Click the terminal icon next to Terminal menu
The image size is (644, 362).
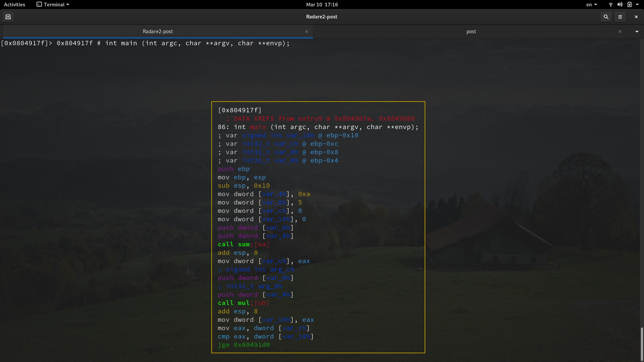(x=39, y=4)
